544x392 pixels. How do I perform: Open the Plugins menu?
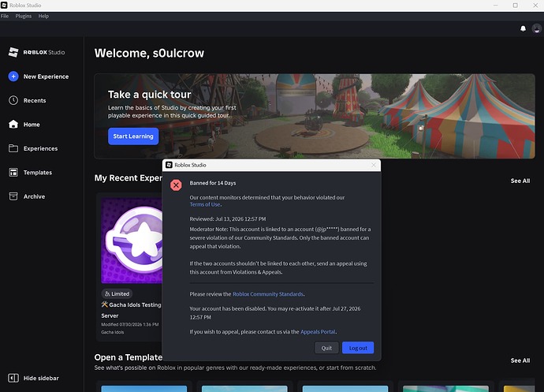pyautogui.click(x=23, y=16)
